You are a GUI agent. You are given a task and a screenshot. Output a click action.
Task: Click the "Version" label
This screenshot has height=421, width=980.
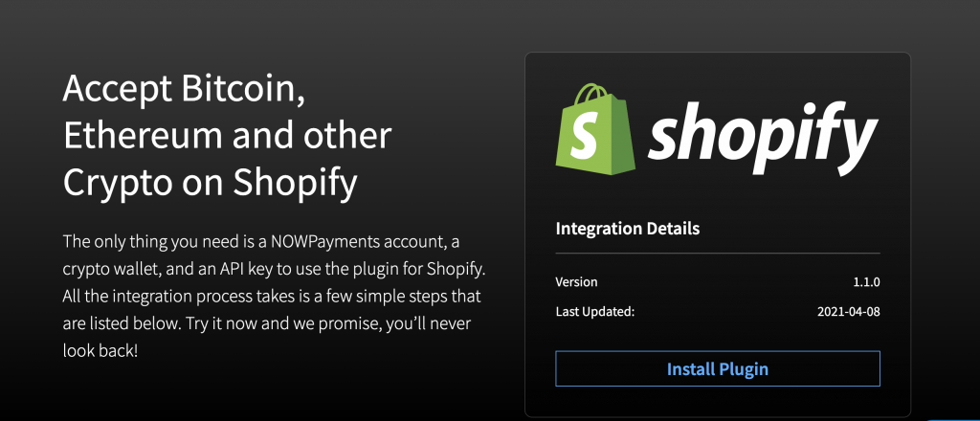pyautogui.click(x=576, y=282)
